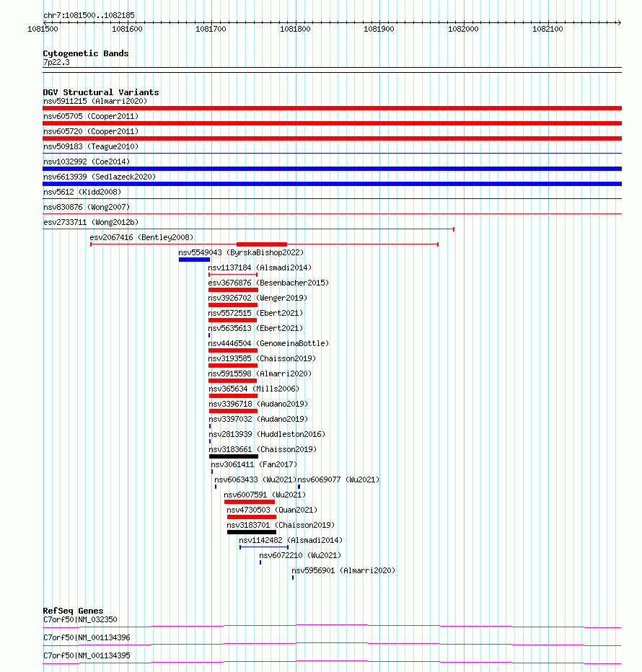Viewport: 642px width, 672px height.
Task: Open the nsv6069077 (Wu2021) label
Action: [338, 480]
